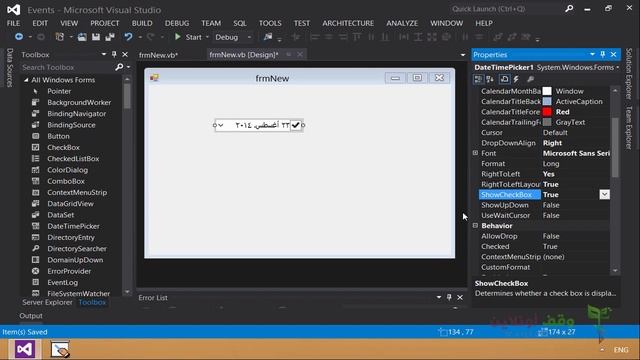Click the Save disk icon
This screenshot has height=360, width=640.
coord(96,37)
